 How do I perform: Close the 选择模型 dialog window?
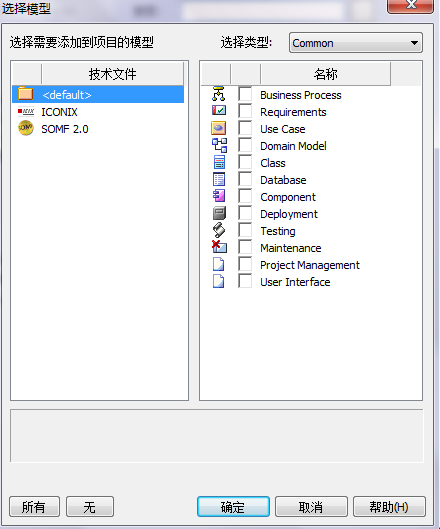(x=410, y=5)
